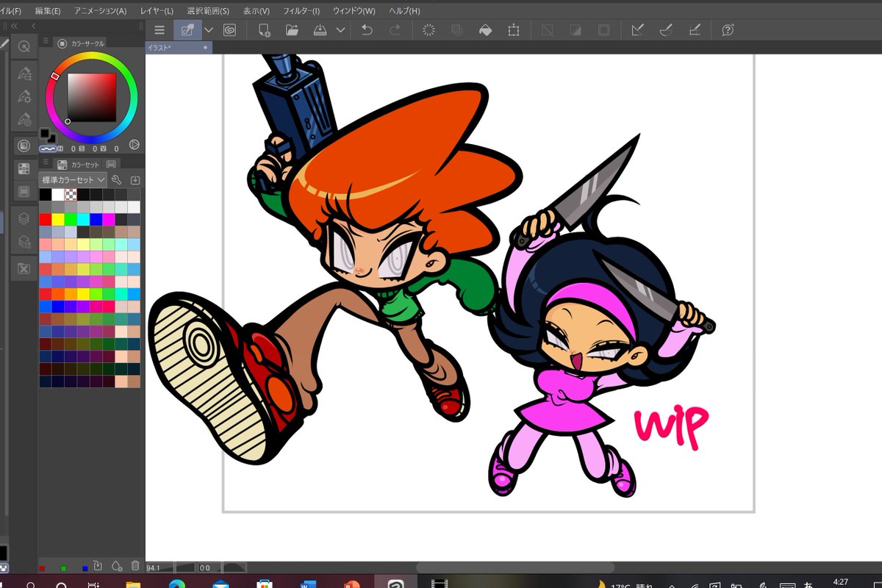Open the color set panel menu icon
Screen dimensions: 882x588
(x=46, y=162)
